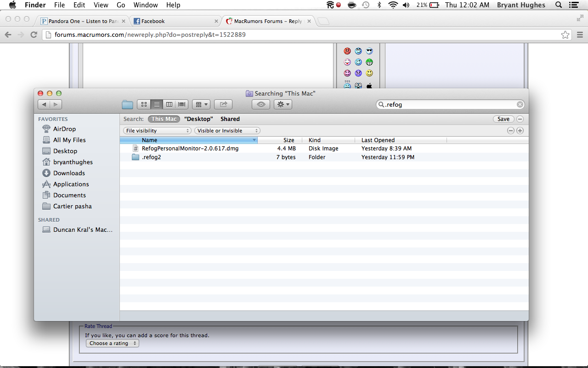Switch Finder to list view
588x368 pixels.
pyautogui.click(x=157, y=104)
